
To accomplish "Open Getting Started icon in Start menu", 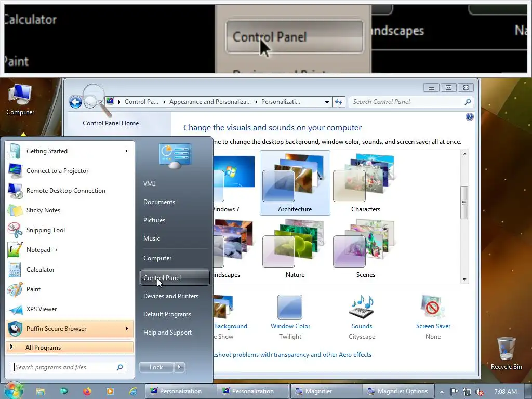I will click(x=14, y=151).
